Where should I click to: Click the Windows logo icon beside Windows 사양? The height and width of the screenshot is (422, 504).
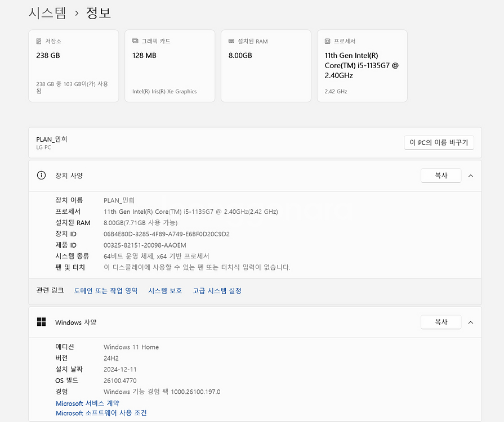coord(41,322)
